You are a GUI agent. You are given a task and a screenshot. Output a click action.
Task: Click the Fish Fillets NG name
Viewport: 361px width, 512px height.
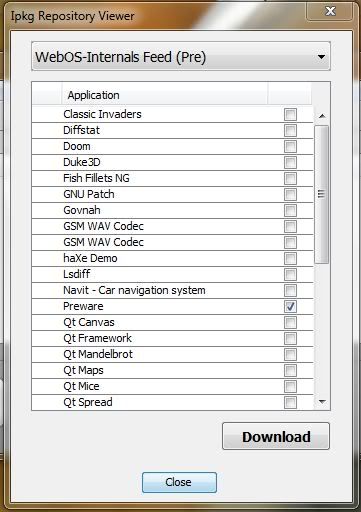point(96,178)
